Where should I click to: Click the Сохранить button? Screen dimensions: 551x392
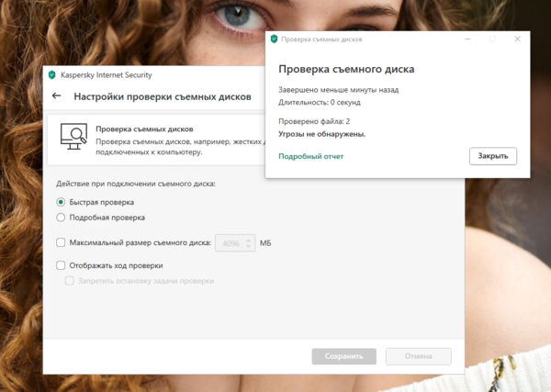(x=344, y=356)
